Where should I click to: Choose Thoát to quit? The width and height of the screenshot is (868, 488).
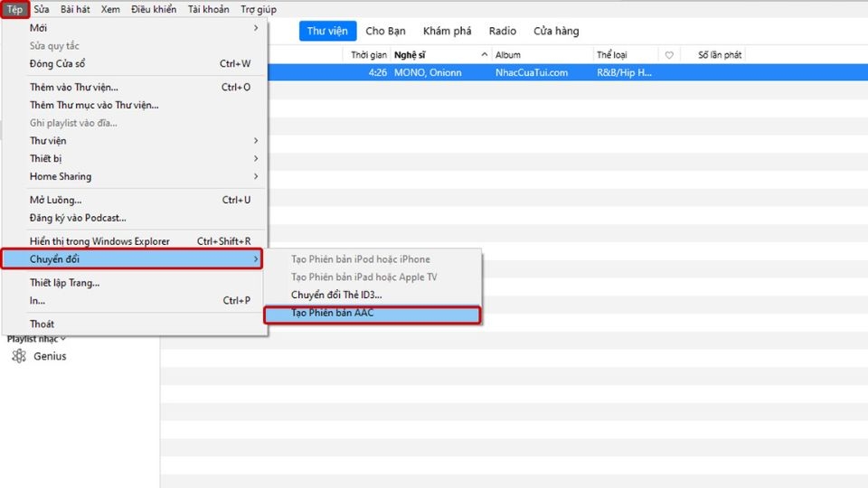tap(135, 324)
